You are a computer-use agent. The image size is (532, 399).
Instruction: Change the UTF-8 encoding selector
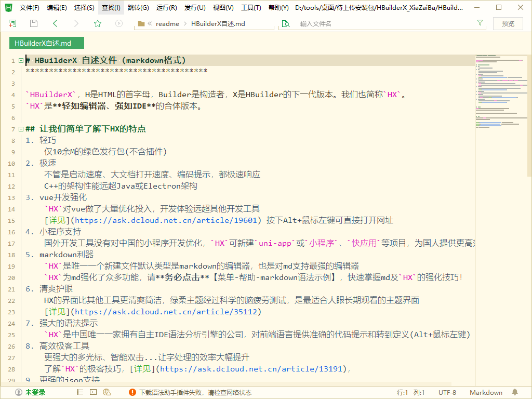tap(447, 393)
